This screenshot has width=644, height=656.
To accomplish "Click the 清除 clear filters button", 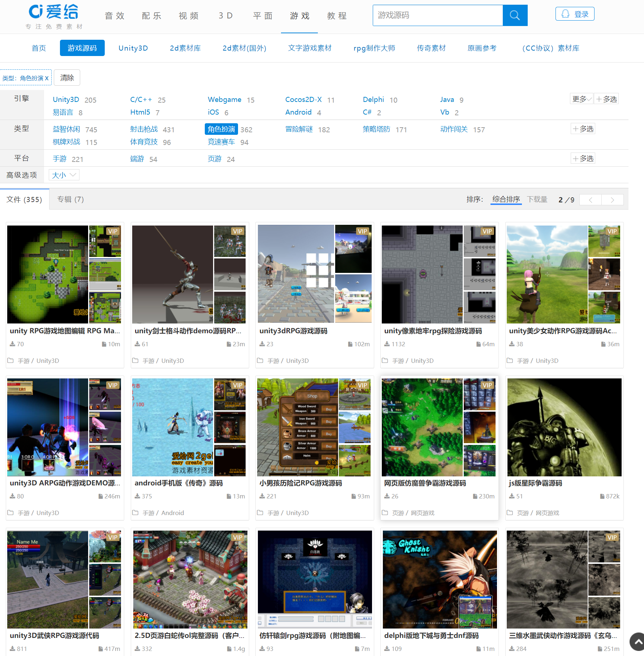I will [67, 78].
